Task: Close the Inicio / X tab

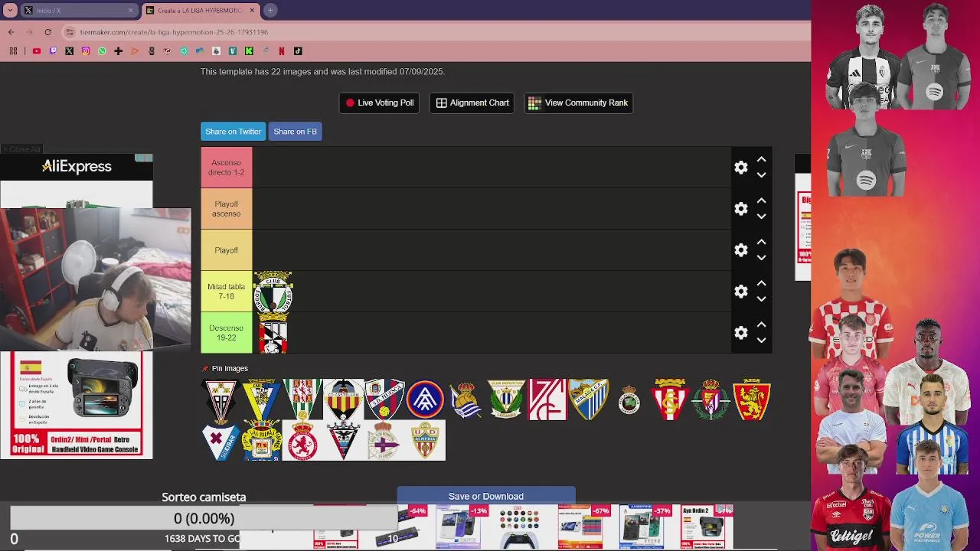Action: point(130,11)
